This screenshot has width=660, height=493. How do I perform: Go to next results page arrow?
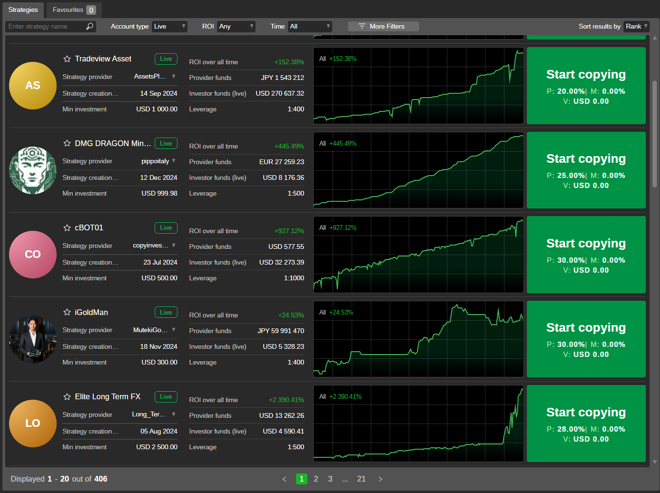pyautogui.click(x=380, y=479)
